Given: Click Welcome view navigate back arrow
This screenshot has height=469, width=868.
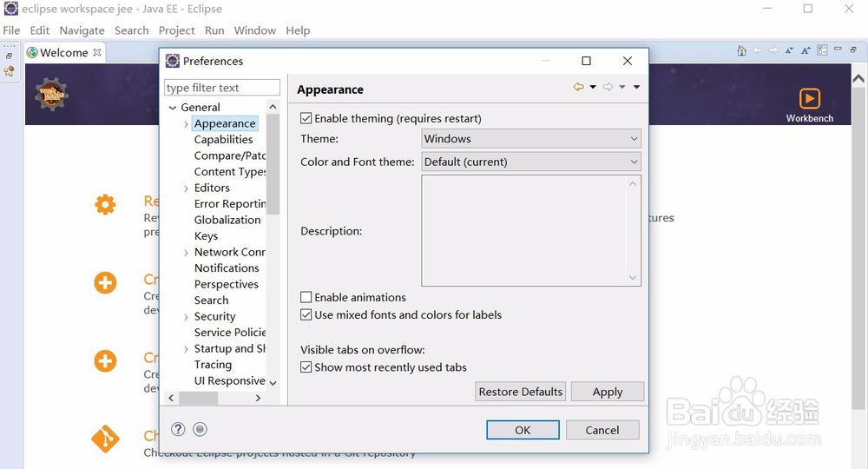Looking at the screenshot, I should point(758,50).
